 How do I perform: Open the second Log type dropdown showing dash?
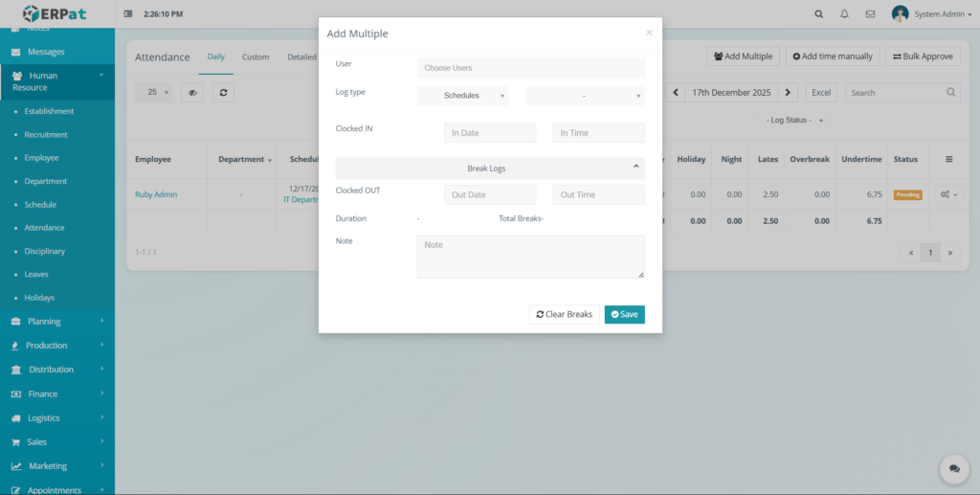click(x=586, y=96)
